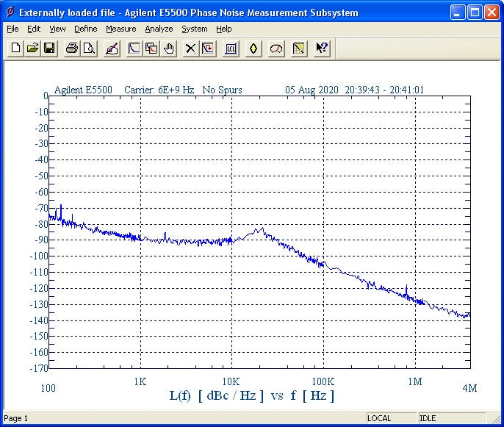Click the noise peak near 20 kHz on plot
The height and width of the screenshot is (427, 504).
(259, 229)
